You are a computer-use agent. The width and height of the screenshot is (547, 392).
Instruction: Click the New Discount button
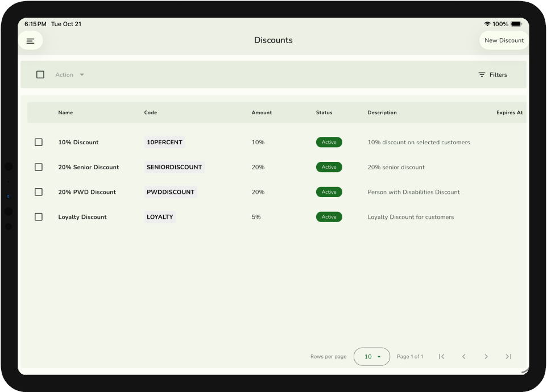click(504, 40)
